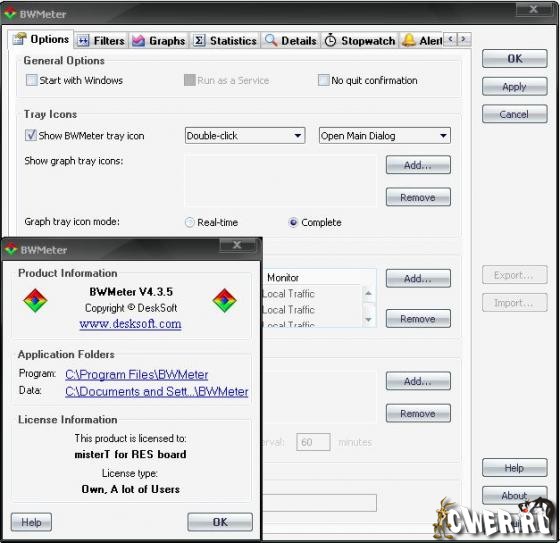Switch to the Graphs tab
Image resolution: width=560 pixels, height=543 pixels.
click(159, 41)
